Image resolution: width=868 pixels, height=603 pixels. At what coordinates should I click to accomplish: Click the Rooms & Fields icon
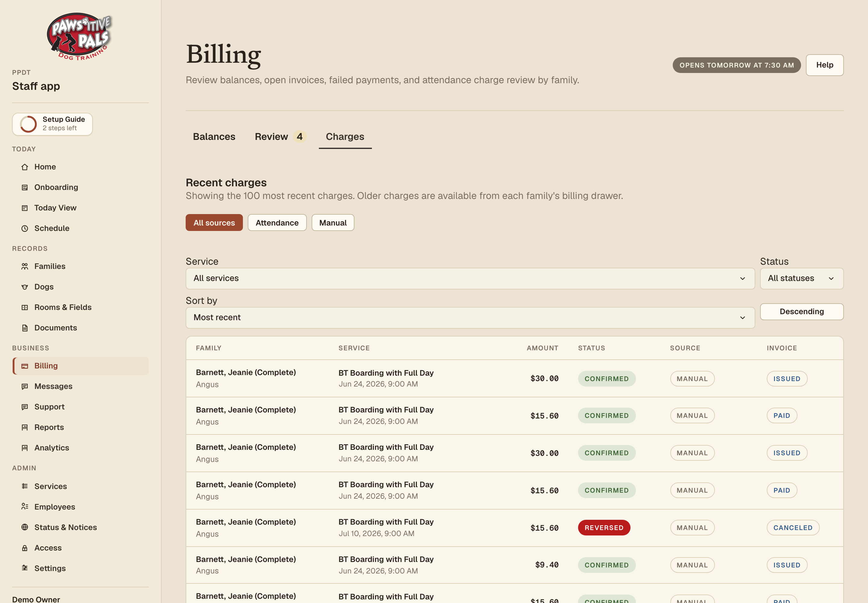point(24,307)
